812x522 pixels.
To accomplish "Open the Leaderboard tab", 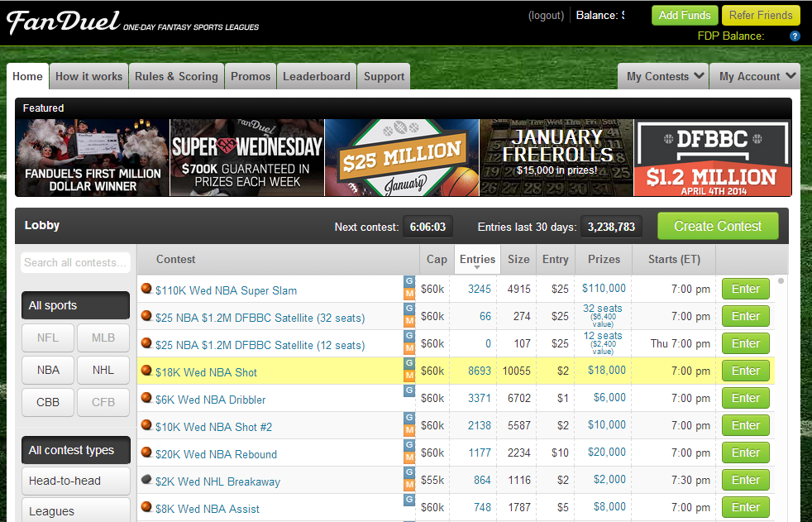I will [317, 76].
